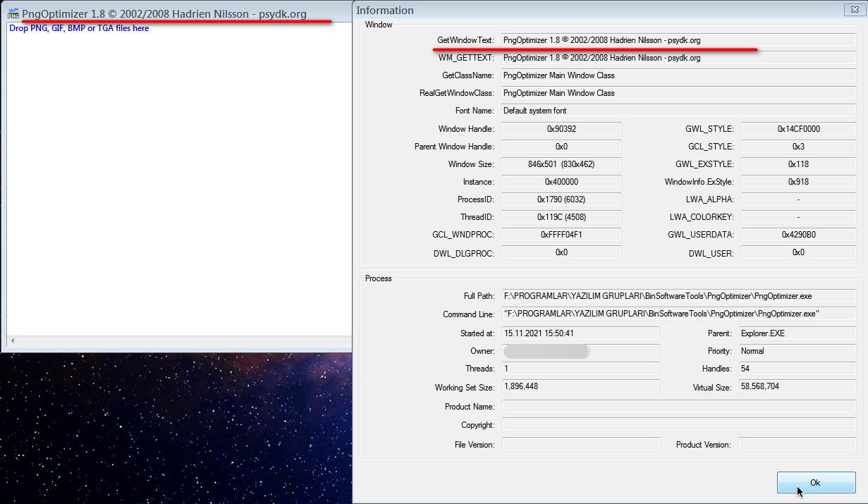The image size is (868, 504).
Task: Click the PngOptimizer window title bar icon
Action: (x=13, y=13)
